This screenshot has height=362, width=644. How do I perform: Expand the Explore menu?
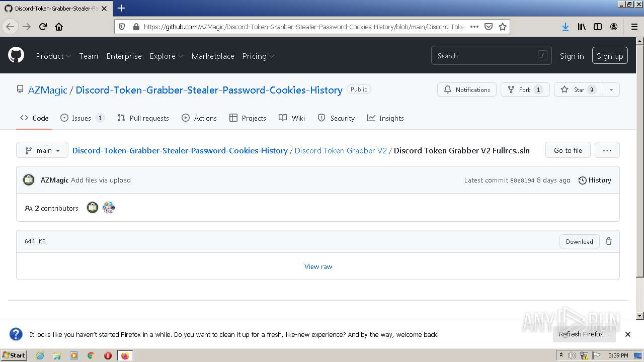point(167,56)
